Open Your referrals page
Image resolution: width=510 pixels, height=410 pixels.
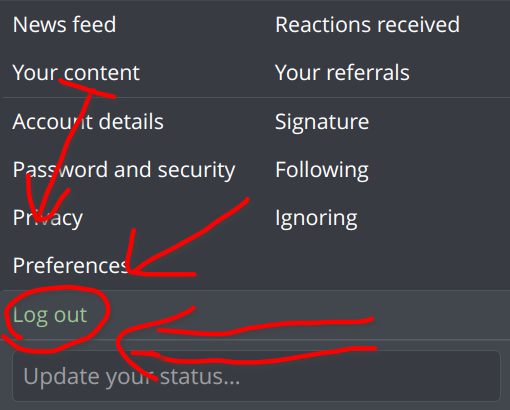click(x=342, y=73)
